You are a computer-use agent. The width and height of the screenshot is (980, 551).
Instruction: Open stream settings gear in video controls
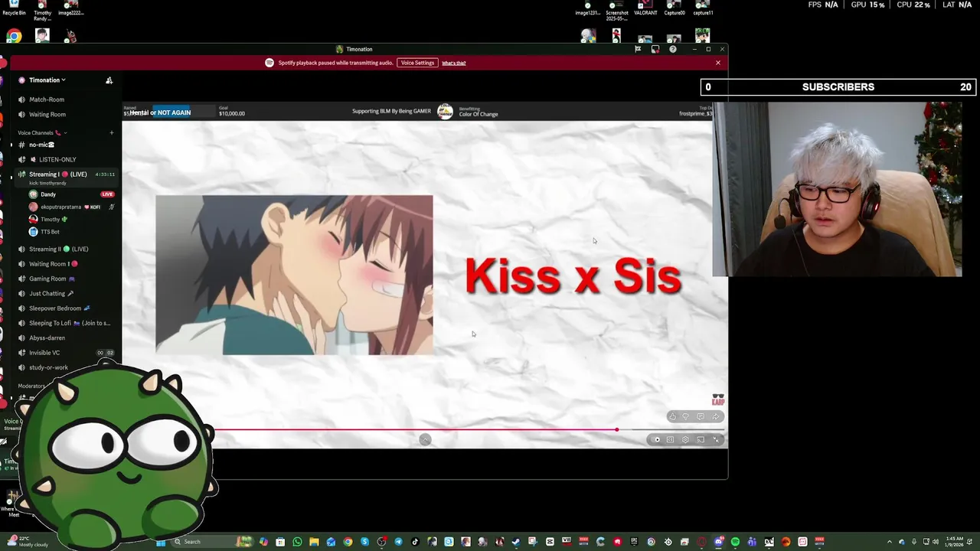coord(685,439)
